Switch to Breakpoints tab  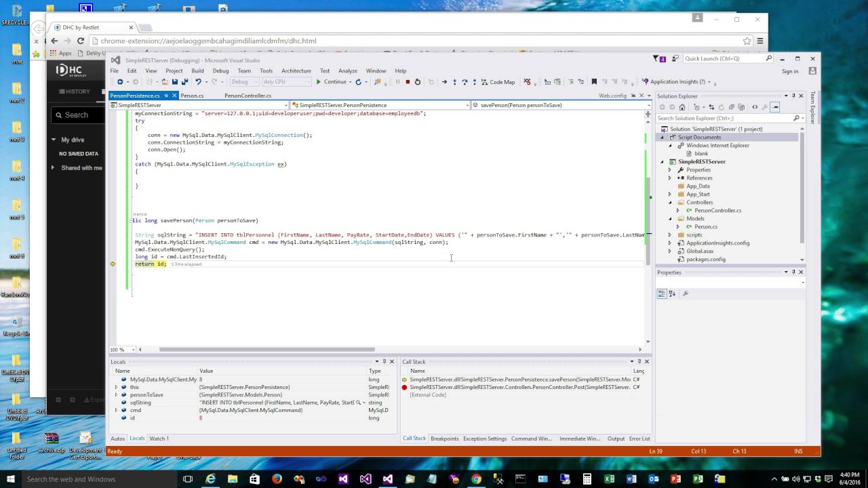(x=445, y=439)
